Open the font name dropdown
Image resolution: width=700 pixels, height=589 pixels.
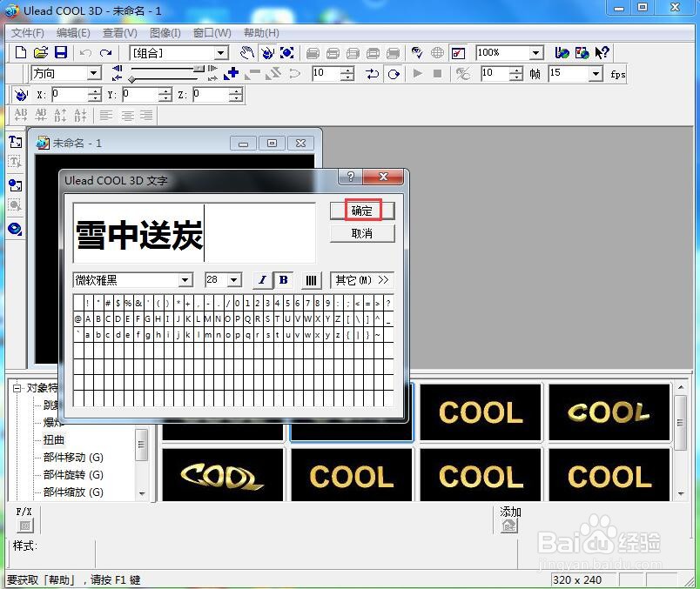(185, 280)
